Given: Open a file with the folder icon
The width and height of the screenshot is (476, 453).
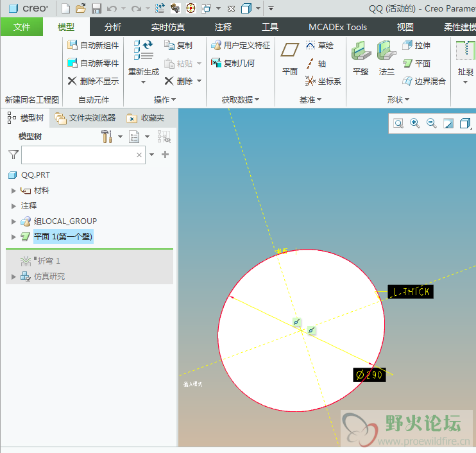Looking at the screenshot, I should pos(81,8).
